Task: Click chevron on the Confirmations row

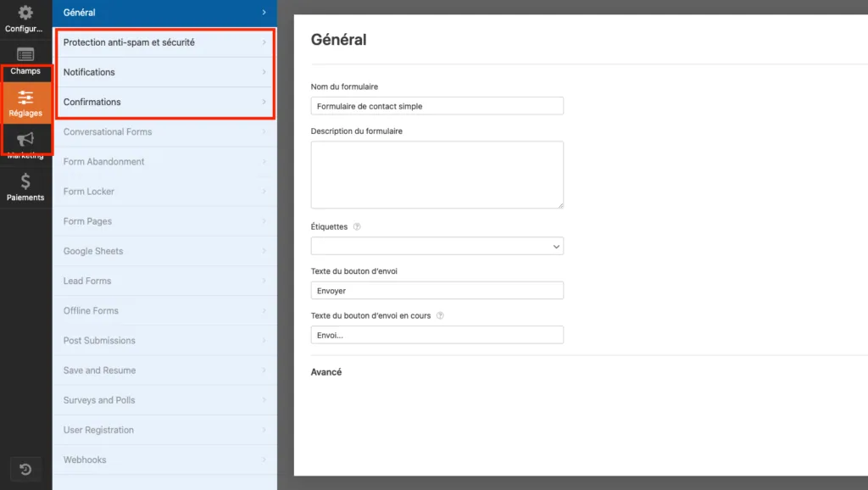Action: point(264,102)
